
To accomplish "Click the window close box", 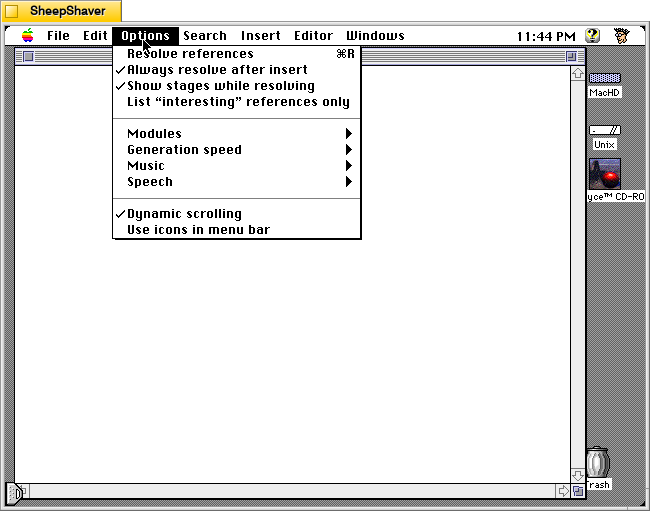I will (x=28, y=56).
